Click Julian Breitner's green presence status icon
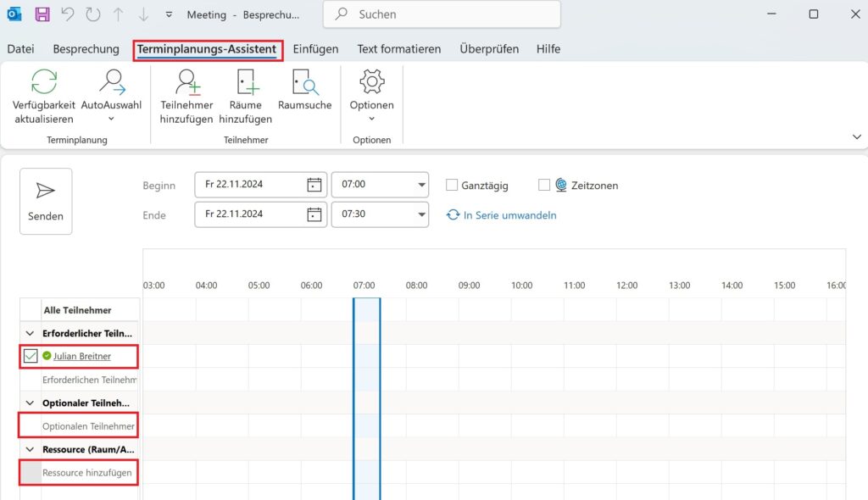 [x=47, y=355]
